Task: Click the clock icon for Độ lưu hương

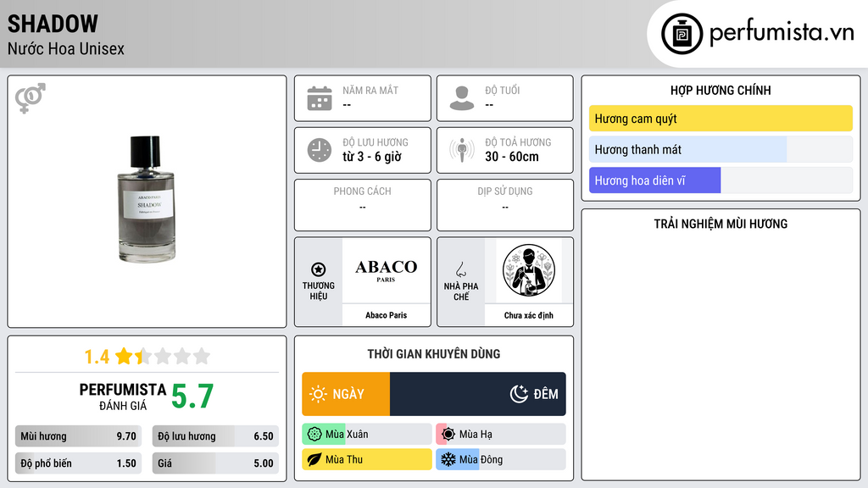Action: (320, 150)
